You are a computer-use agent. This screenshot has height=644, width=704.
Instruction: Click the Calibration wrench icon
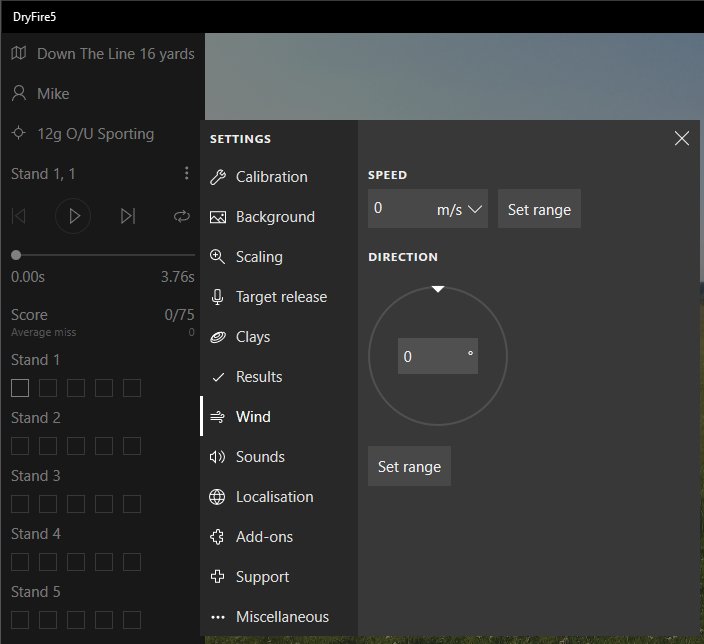[x=218, y=177]
